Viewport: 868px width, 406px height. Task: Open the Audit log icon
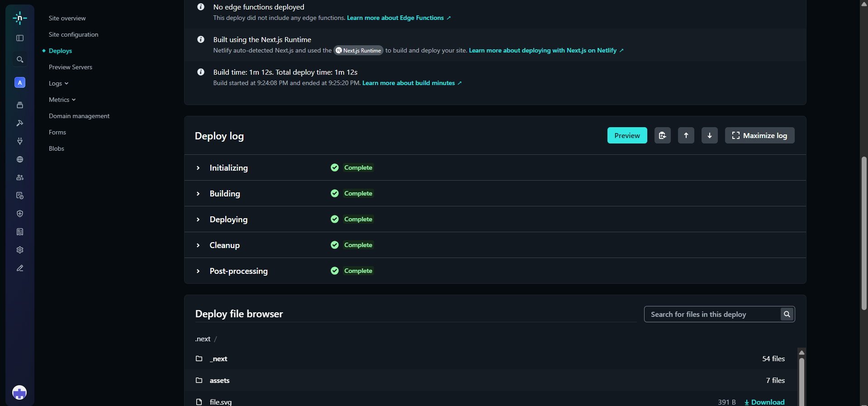(x=20, y=196)
